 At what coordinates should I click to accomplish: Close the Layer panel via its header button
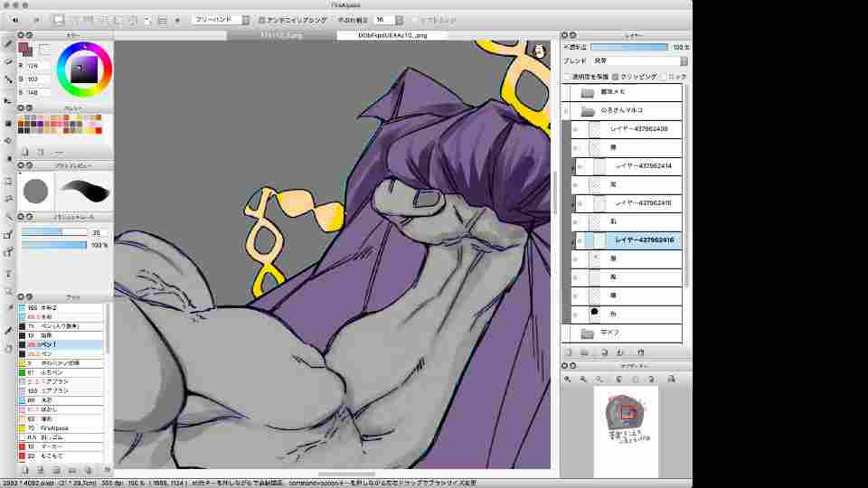pos(564,35)
